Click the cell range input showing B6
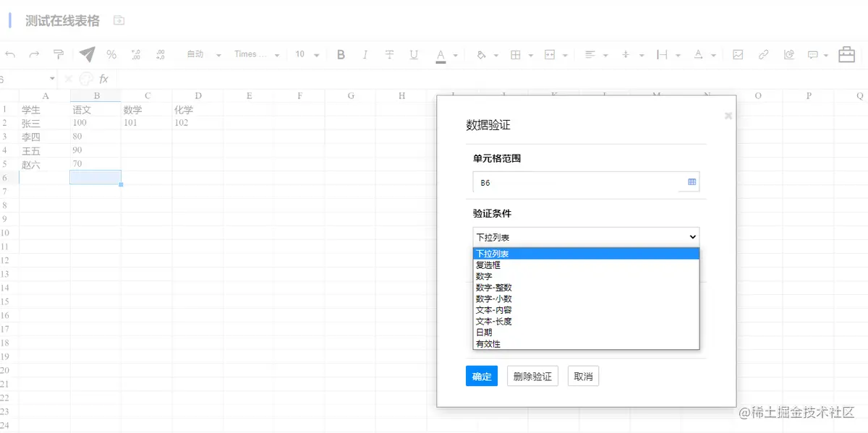The image size is (868, 433). point(576,182)
